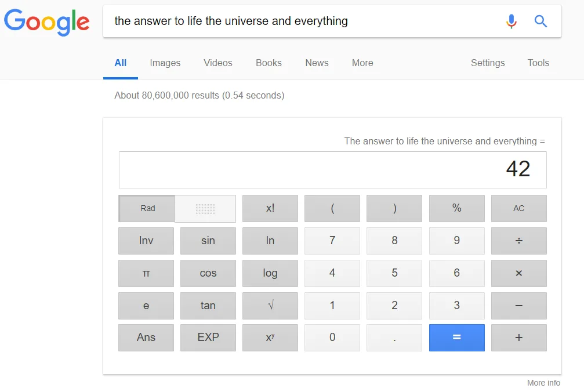The height and width of the screenshot is (392, 584).
Task: Click the magnifying glass search icon
Action: coord(541,21)
